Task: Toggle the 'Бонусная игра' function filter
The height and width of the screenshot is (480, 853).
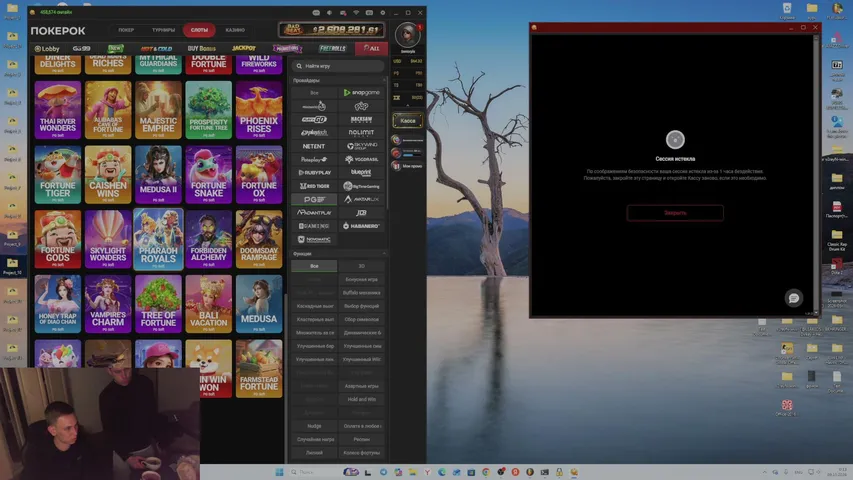Action: (x=361, y=279)
